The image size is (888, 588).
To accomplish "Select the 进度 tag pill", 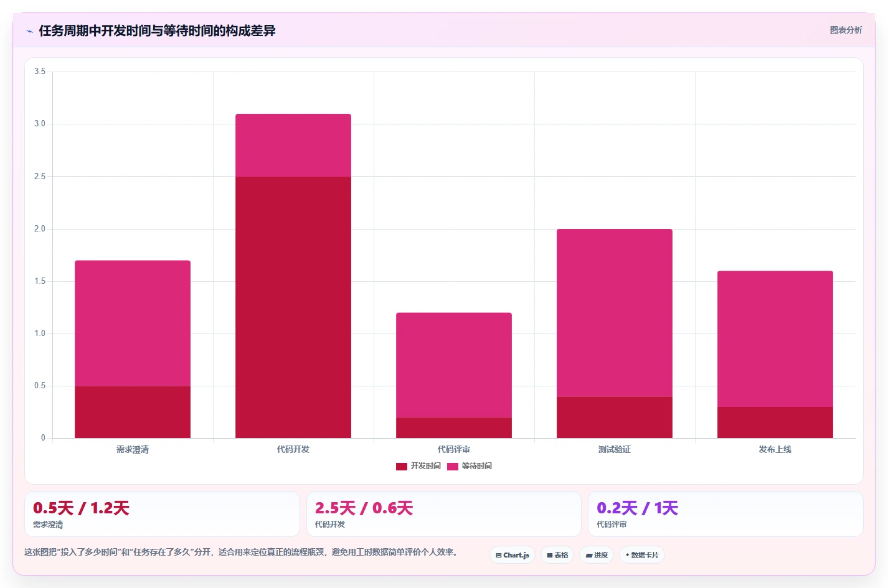I will point(597,555).
